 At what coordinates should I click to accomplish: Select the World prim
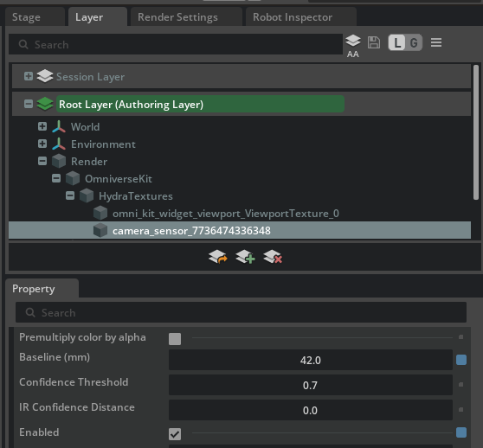pos(86,127)
